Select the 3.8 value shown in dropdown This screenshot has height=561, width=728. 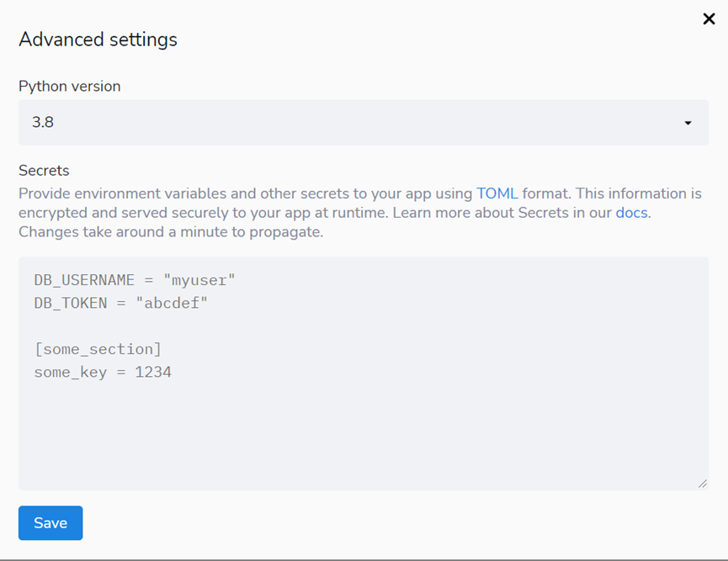[x=43, y=123]
